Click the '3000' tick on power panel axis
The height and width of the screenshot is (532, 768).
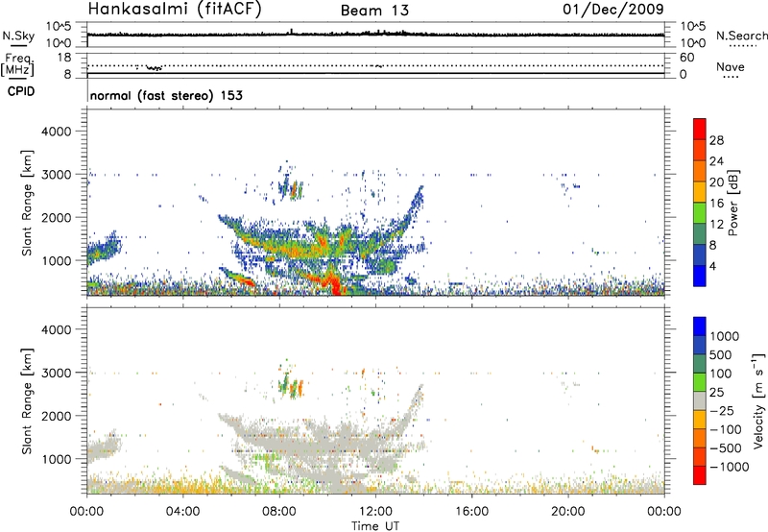pyautogui.click(x=56, y=175)
